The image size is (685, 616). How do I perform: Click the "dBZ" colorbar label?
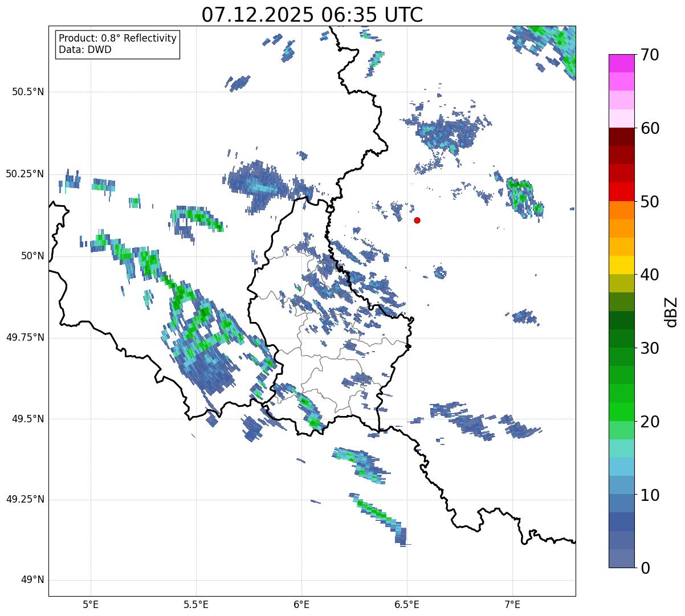671,311
